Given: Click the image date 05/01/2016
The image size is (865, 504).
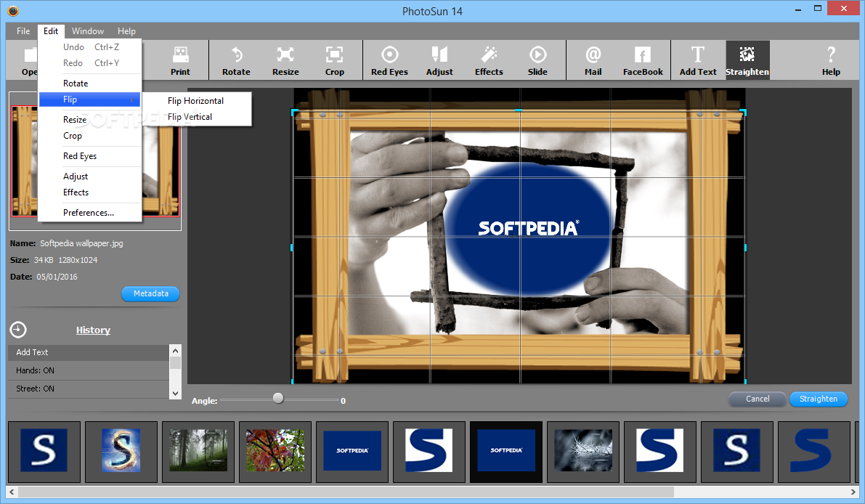Looking at the screenshot, I should 57,277.
